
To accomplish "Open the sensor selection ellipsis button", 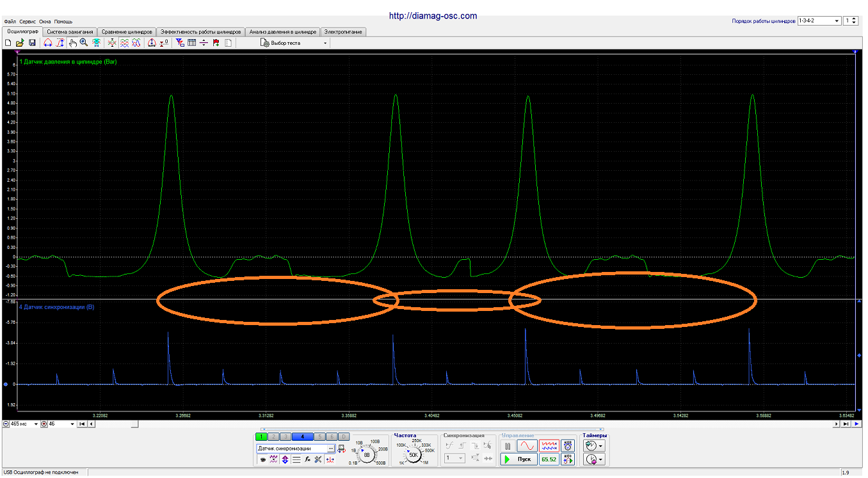I will (330, 449).
